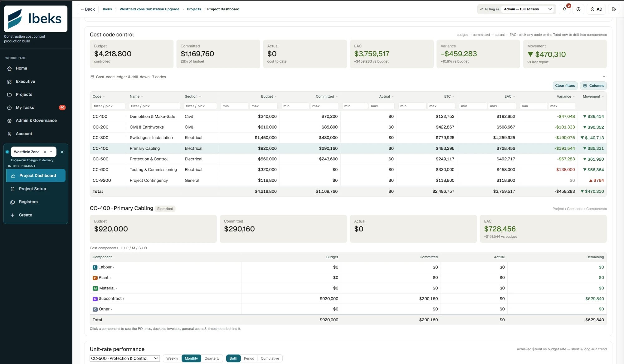Open Ibeks breadcrumb link
Screen dimensions: 624x364
point(107,9)
